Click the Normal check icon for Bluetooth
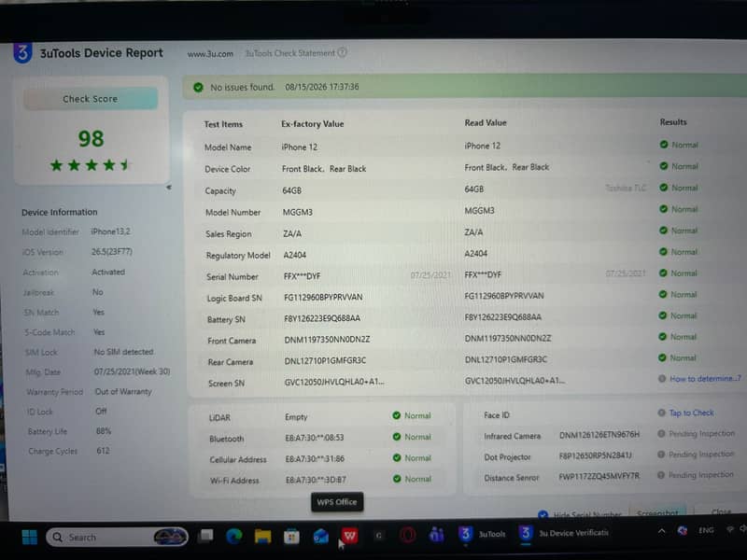The height and width of the screenshot is (560, 747). pos(396,437)
